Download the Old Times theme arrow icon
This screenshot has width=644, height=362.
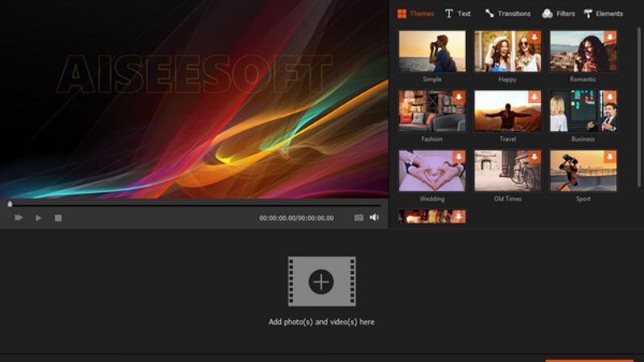click(x=535, y=157)
